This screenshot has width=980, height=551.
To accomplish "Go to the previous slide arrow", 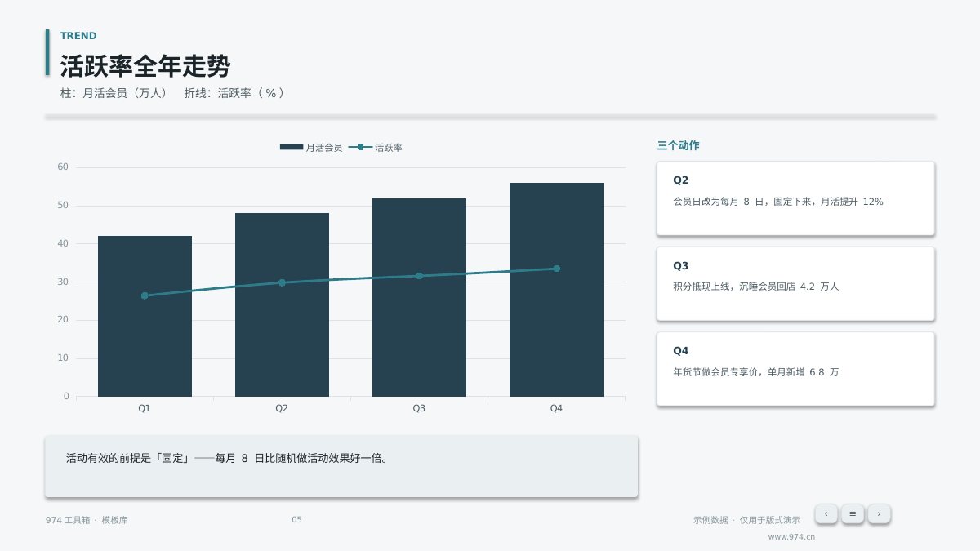I will 826,513.
